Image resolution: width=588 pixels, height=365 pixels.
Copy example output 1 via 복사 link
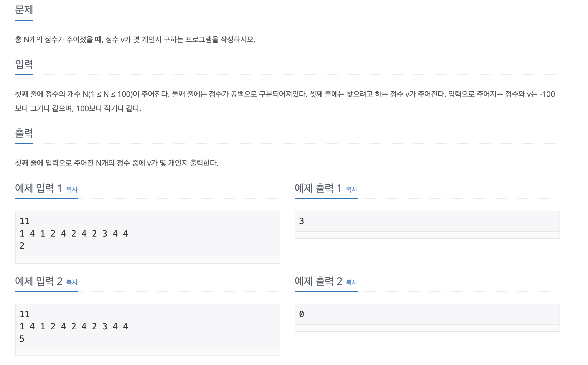tap(351, 189)
